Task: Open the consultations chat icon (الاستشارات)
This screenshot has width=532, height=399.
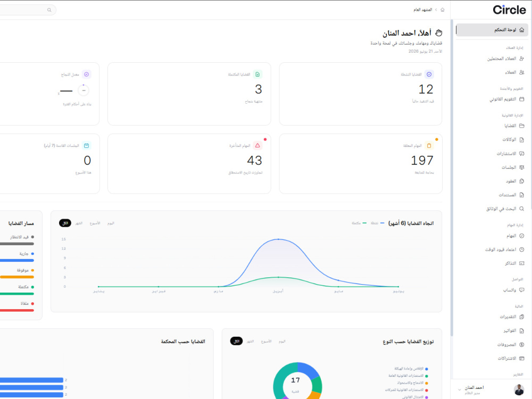Action: coord(521,153)
